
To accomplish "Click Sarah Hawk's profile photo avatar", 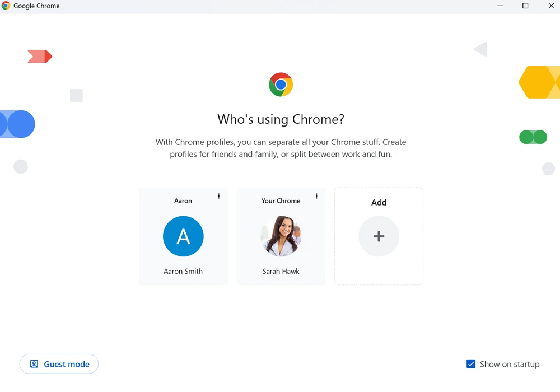I will (x=281, y=236).
